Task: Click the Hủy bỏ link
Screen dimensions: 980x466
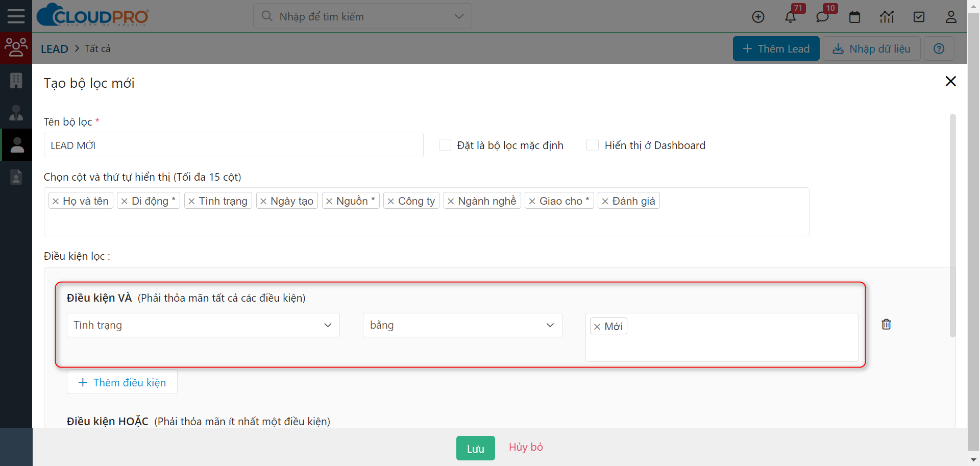Action: tap(526, 447)
